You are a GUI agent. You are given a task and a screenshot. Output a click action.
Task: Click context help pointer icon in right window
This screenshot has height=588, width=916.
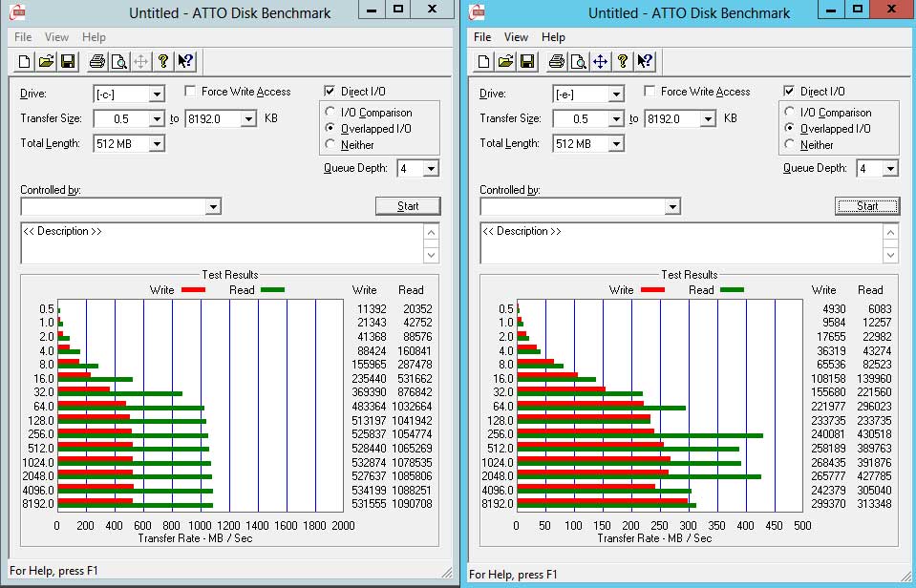(x=645, y=61)
